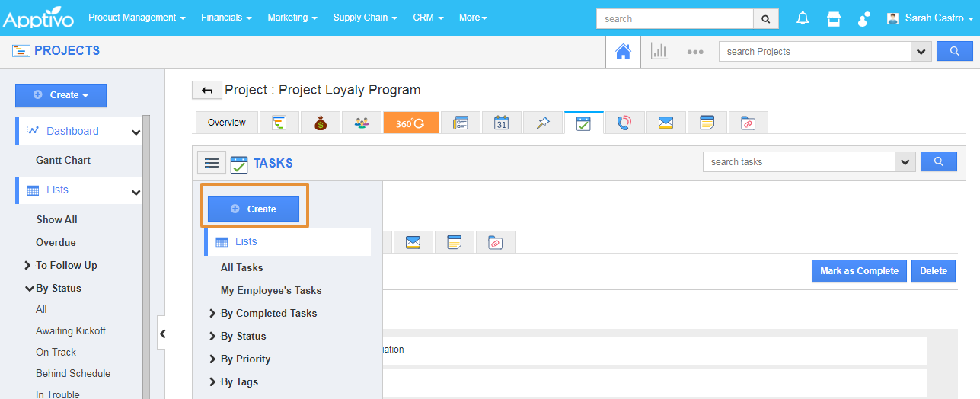Open the news feed tab icon

click(x=461, y=123)
